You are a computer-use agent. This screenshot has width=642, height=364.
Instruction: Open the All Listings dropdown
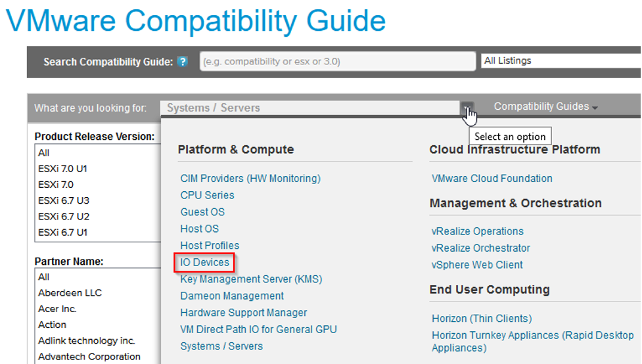click(561, 60)
